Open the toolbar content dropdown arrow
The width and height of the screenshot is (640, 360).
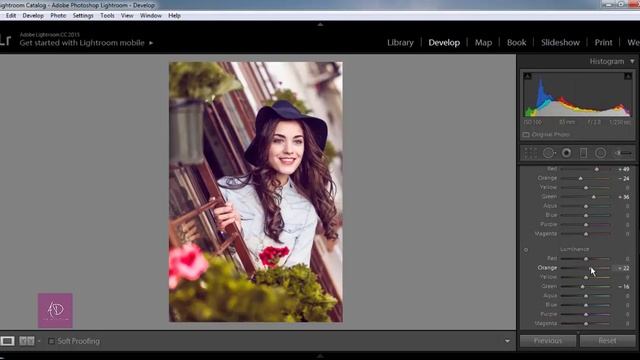click(507, 341)
